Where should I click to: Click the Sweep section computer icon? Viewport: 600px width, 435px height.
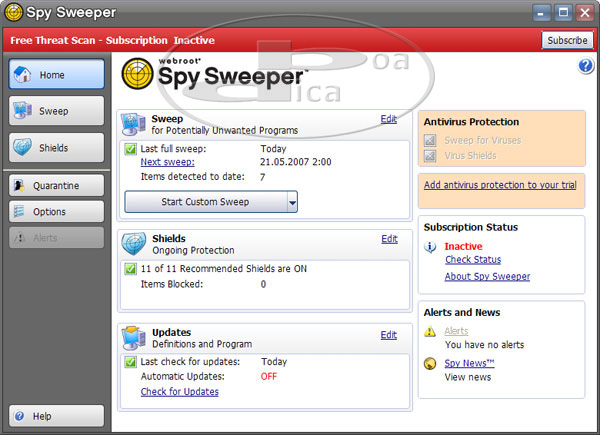click(x=134, y=124)
